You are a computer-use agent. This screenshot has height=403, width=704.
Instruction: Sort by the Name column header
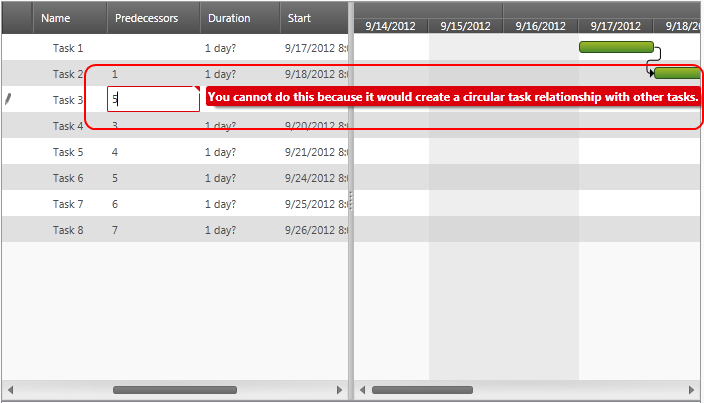[56, 18]
